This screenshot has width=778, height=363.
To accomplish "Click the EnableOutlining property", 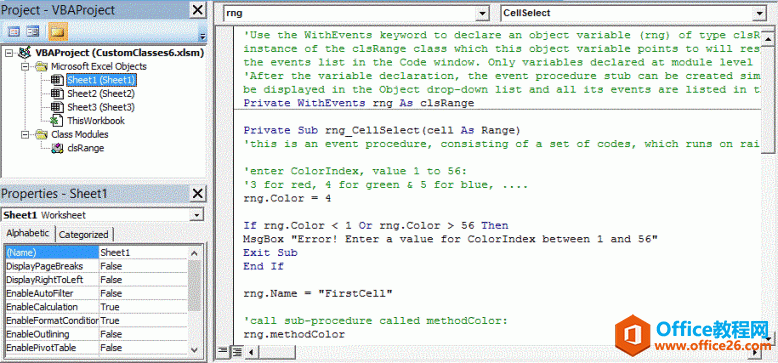I will point(38,334).
